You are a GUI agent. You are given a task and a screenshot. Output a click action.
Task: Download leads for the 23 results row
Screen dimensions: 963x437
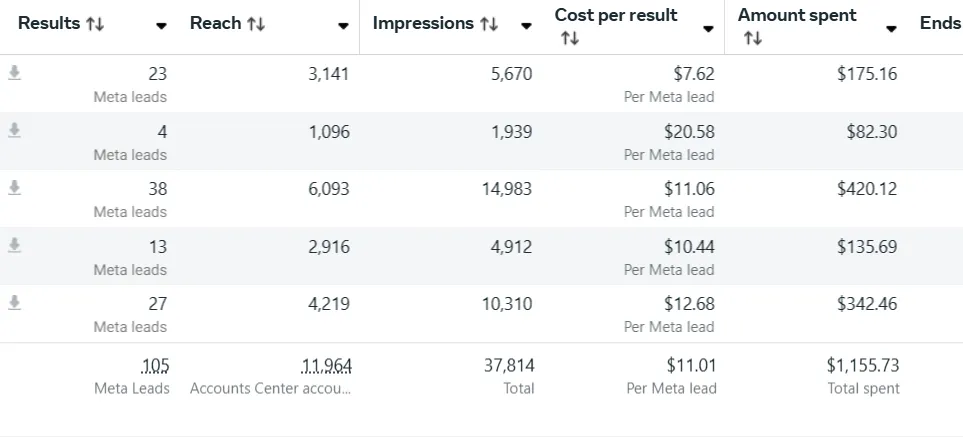[x=14, y=74]
